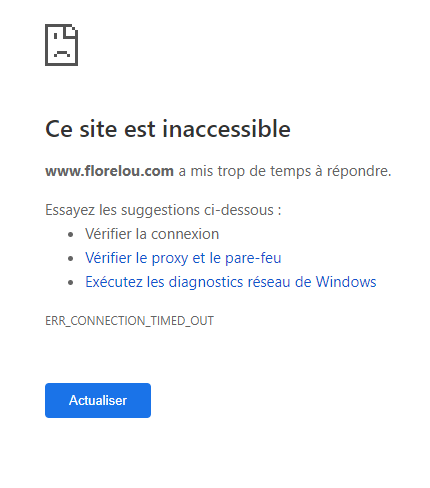The width and height of the screenshot is (430, 488).
Task: Click the word inaccessible in the heading
Action: tap(226, 129)
